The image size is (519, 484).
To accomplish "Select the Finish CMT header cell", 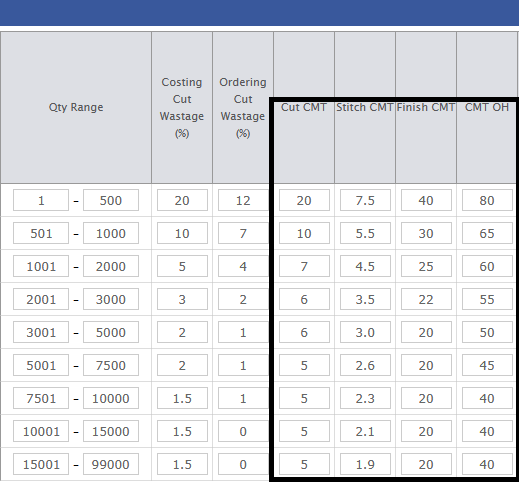I will tap(426, 107).
